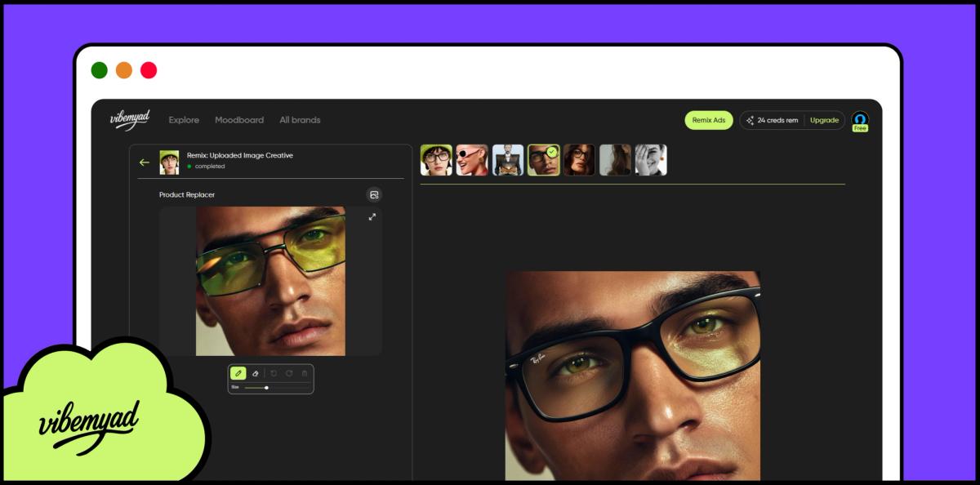Open the All brands section
The height and width of the screenshot is (485, 980).
tap(300, 120)
